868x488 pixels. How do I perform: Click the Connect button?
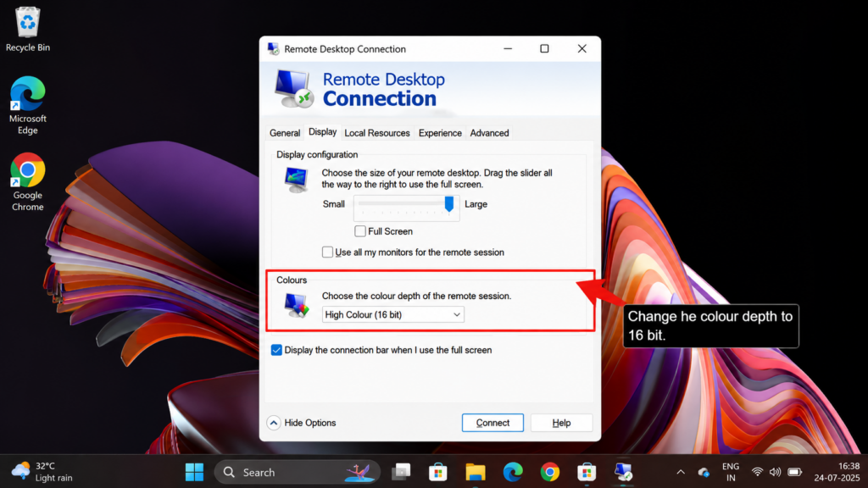[x=492, y=423]
